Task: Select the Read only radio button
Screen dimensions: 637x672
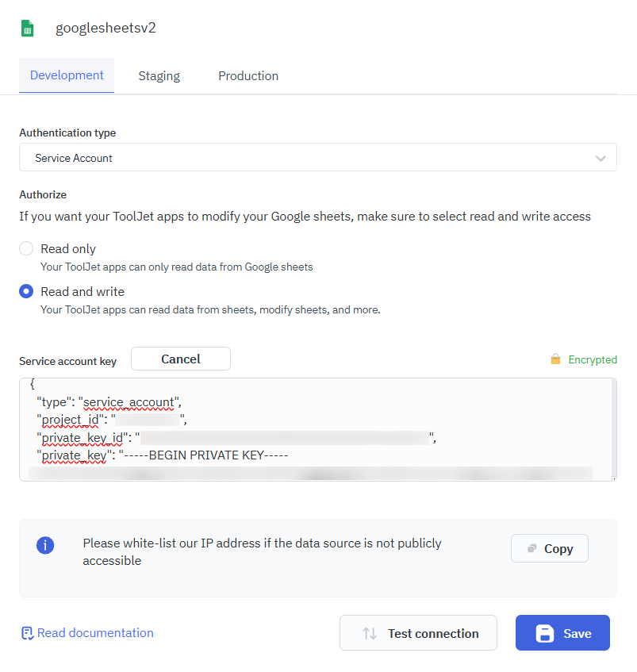Action: pos(25,248)
